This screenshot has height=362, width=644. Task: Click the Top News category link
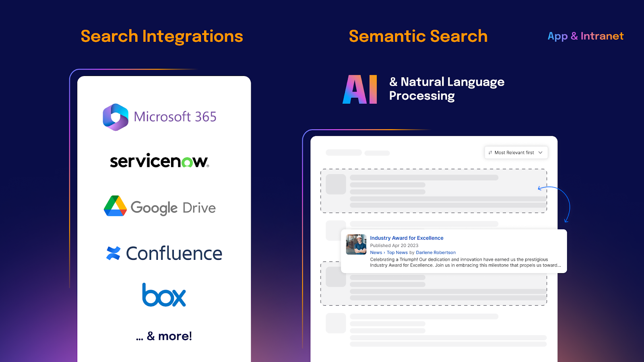(x=397, y=252)
